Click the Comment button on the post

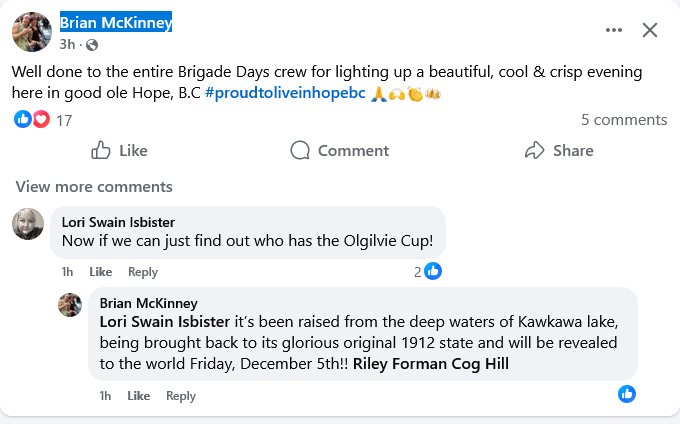click(x=339, y=150)
